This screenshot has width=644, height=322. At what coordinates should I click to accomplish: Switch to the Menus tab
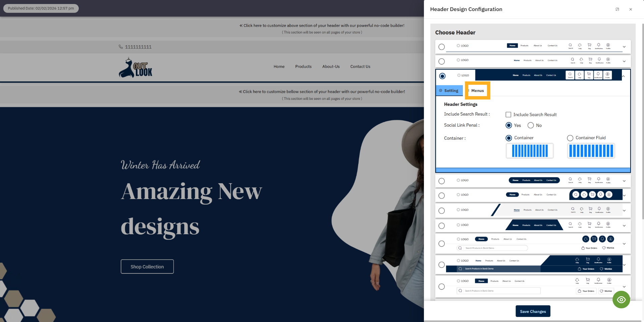[x=477, y=90]
